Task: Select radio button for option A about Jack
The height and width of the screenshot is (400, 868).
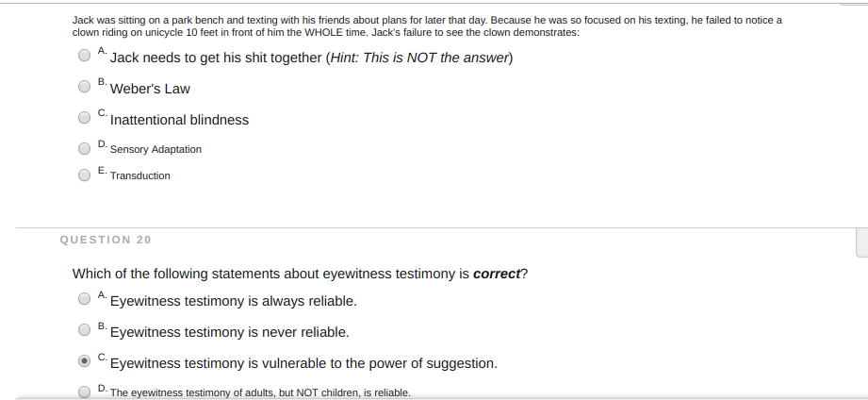Action: [84, 56]
